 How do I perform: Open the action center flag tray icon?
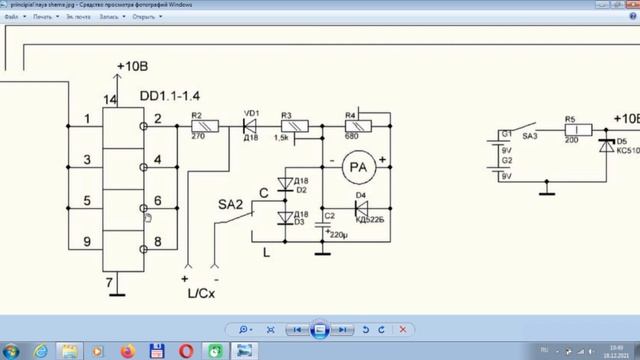pos(568,351)
